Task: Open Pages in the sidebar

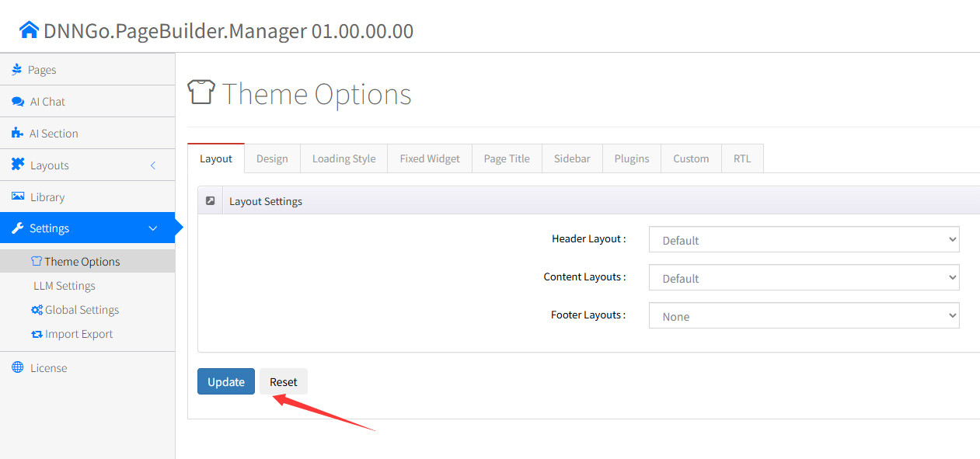Action: click(87, 70)
